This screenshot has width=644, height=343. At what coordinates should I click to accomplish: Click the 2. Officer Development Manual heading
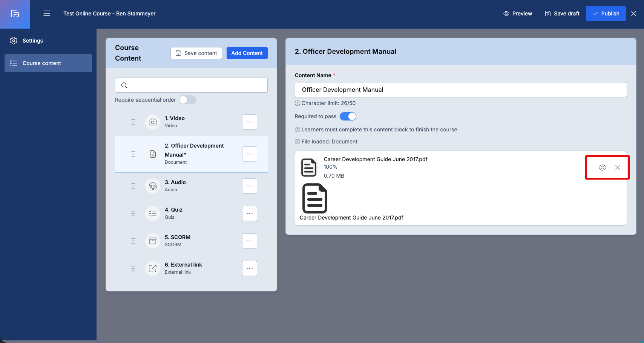tap(345, 52)
